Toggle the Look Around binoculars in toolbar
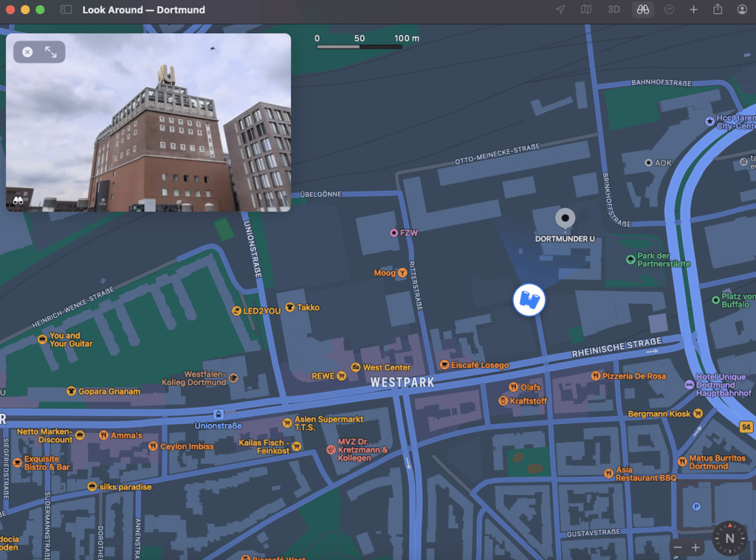756x560 pixels. click(x=643, y=10)
